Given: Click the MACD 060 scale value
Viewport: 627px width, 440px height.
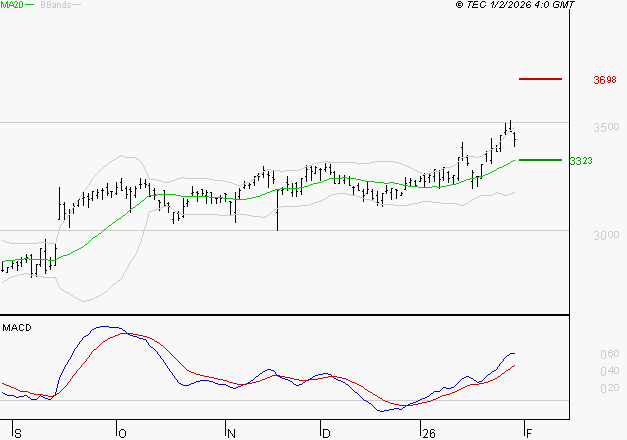Looking at the screenshot, I should click(610, 354).
